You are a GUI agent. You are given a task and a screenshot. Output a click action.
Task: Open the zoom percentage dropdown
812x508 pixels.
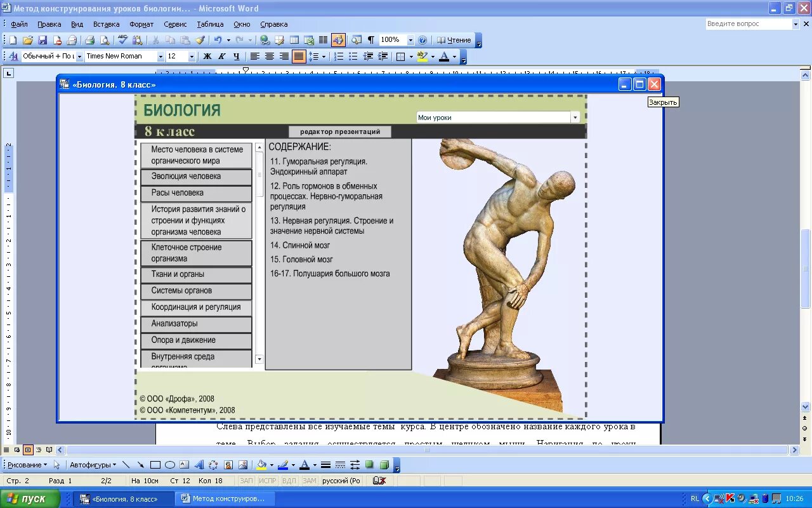click(x=410, y=40)
